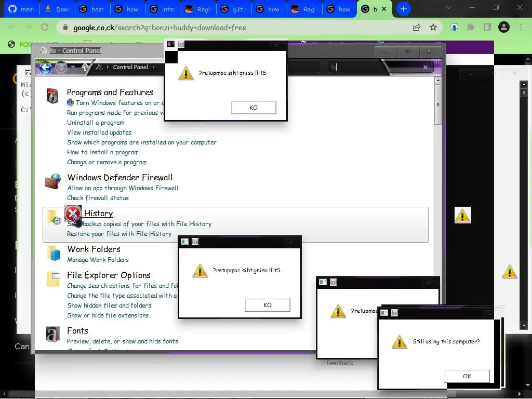Open Programs and Features icon
The height and width of the screenshot is (399, 532).
pos(52,96)
